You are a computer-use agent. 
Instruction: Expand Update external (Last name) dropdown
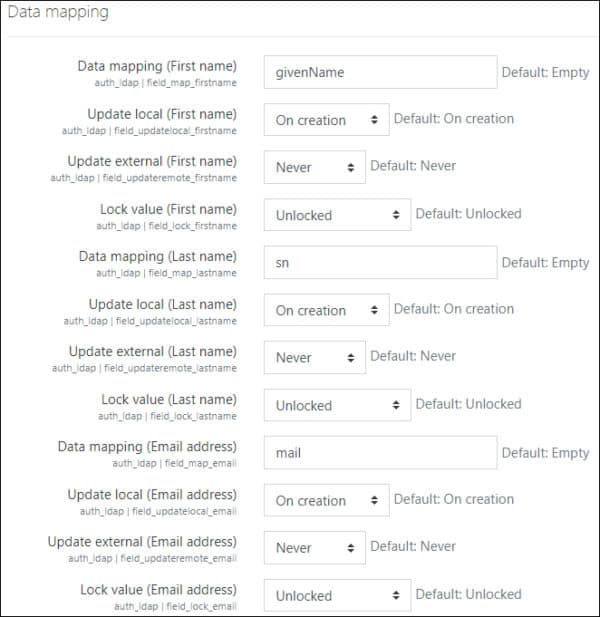pyautogui.click(x=314, y=357)
